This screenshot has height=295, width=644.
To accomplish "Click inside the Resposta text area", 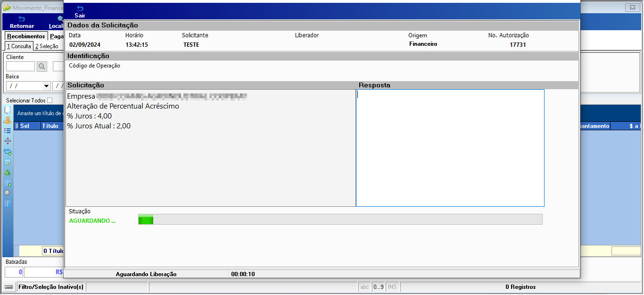I will pyautogui.click(x=450, y=148).
